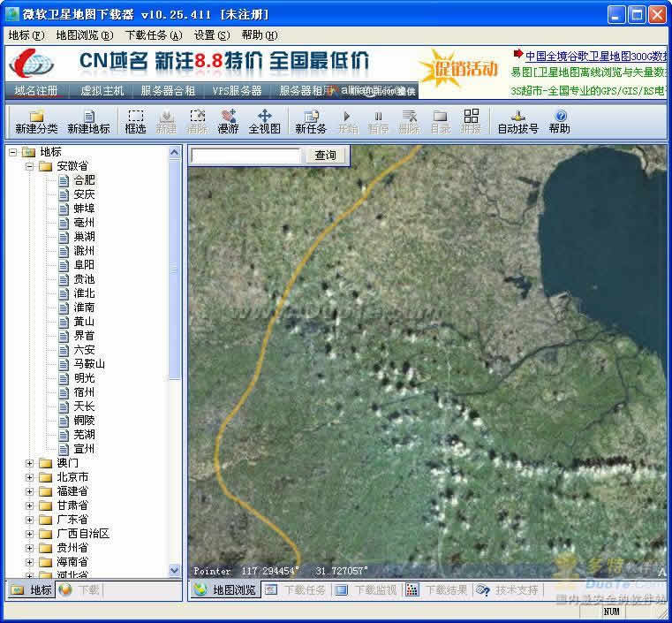Select the 巢湖 landmark

(x=84, y=237)
